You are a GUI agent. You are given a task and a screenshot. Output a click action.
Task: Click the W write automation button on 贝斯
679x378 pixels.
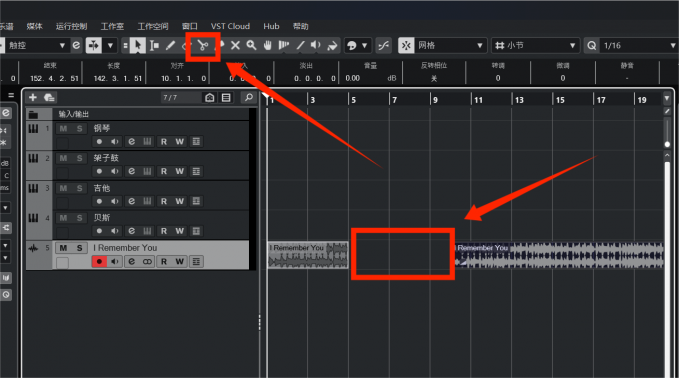click(180, 231)
